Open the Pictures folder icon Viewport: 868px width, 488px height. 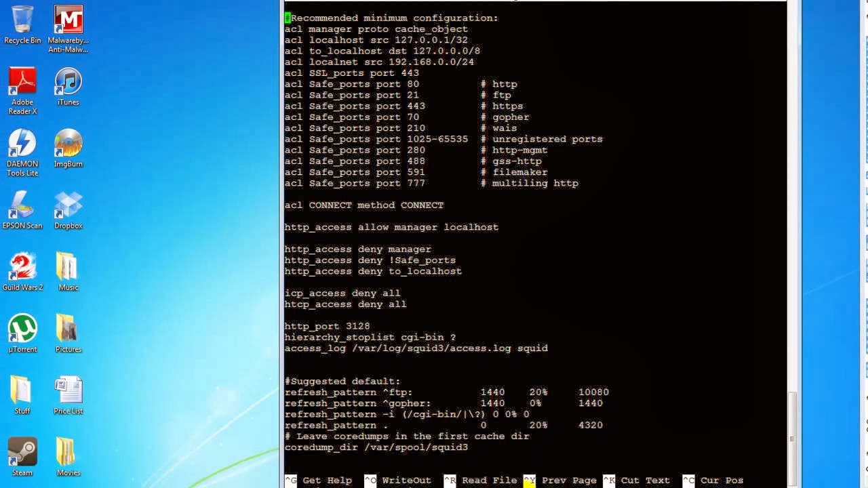(x=68, y=333)
